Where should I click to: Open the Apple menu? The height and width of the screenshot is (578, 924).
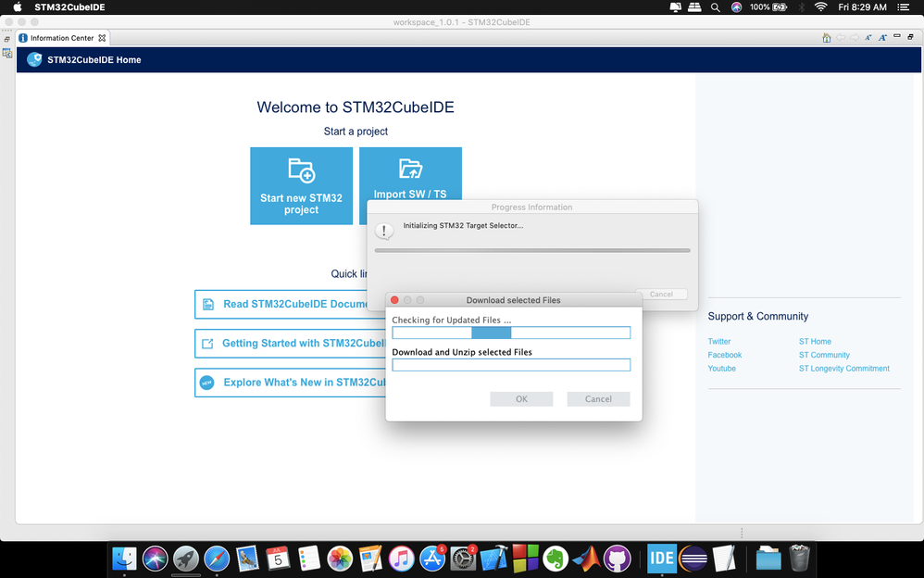(x=17, y=7)
